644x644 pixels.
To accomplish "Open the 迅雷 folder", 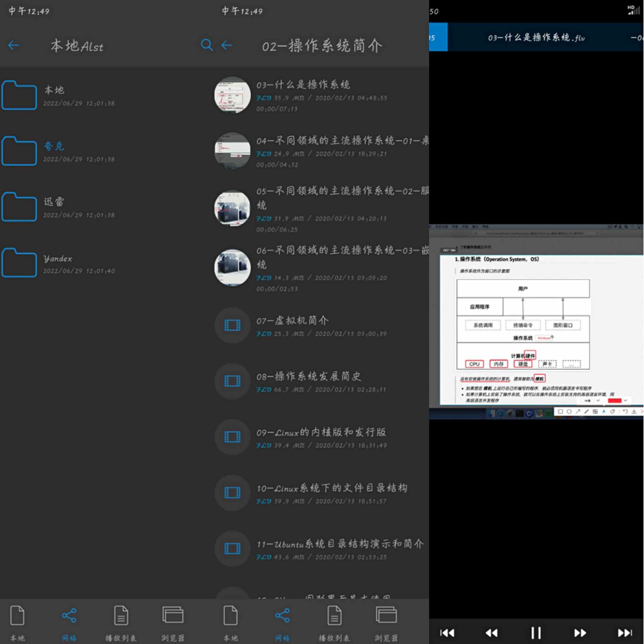I will click(54, 202).
